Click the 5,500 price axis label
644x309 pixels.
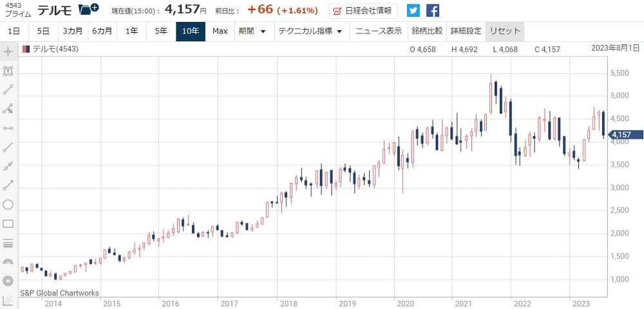coord(620,73)
